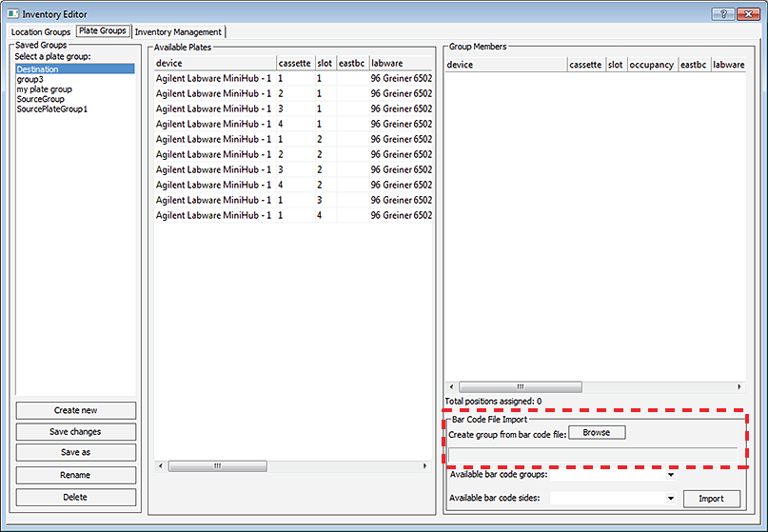Screen dimensions: 768x532
Task: Click the Import button
Action: click(x=712, y=498)
